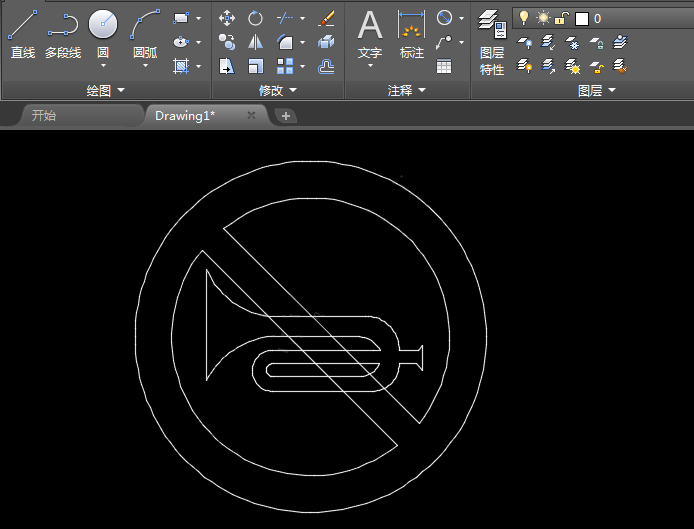Toggle layer on/off lightbulb icon
The width and height of the screenshot is (694, 529).
tap(523, 18)
